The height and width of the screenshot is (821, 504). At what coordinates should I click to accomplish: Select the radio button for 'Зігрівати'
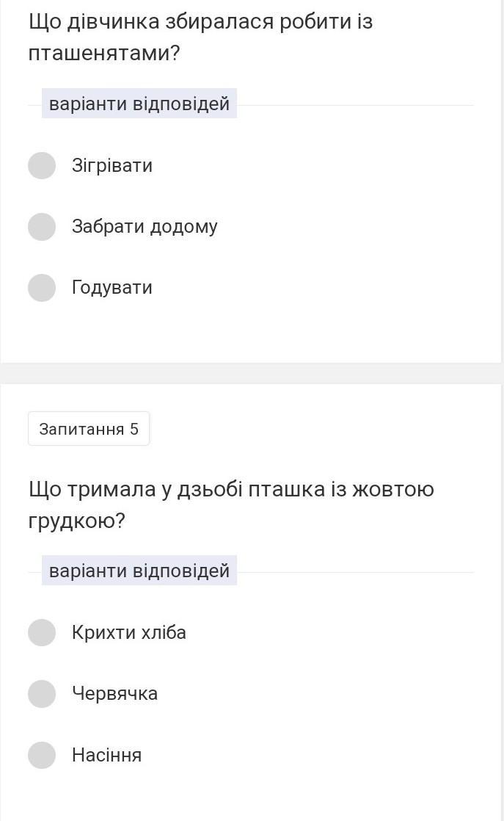(x=42, y=165)
